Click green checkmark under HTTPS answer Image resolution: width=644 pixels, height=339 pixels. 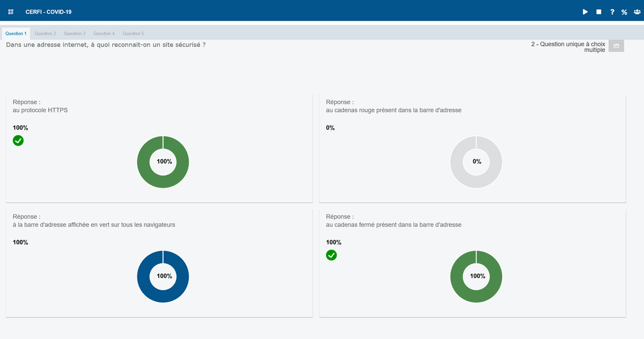click(x=18, y=141)
